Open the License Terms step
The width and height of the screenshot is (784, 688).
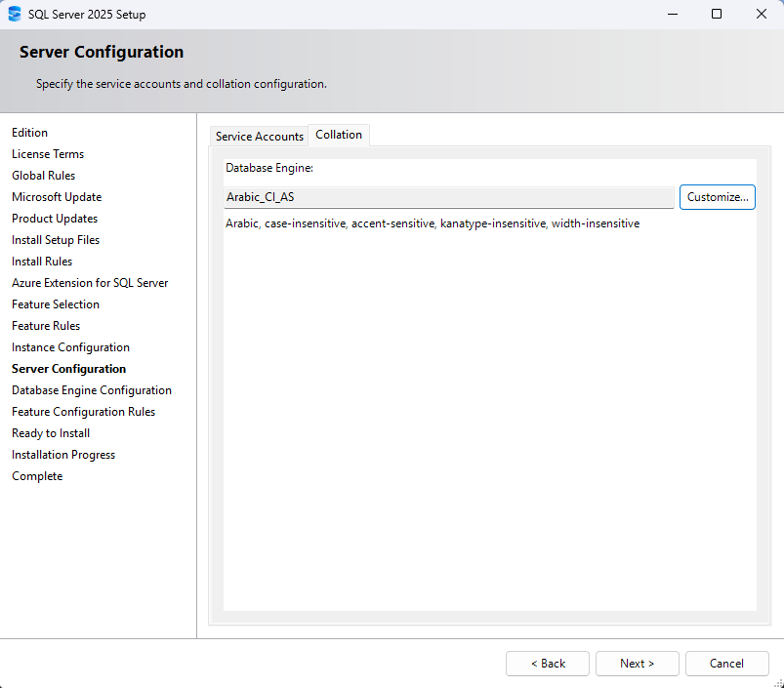coord(47,153)
